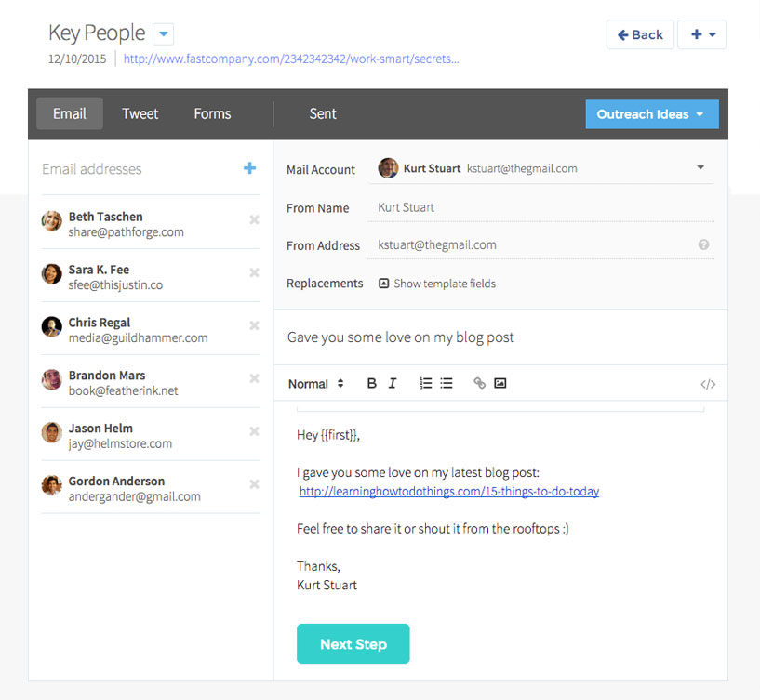This screenshot has width=760, height=700.
Task: Open dropdown next to Key People title
Action: tap(164, 34)
